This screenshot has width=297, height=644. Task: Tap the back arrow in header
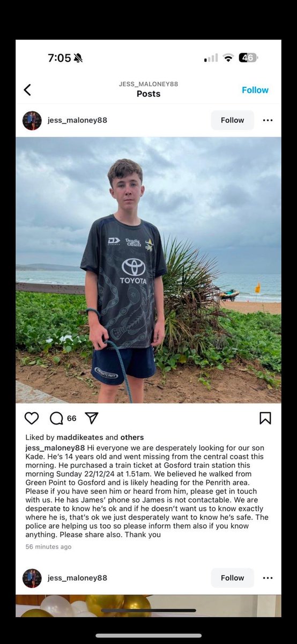(x=27, y=90)
